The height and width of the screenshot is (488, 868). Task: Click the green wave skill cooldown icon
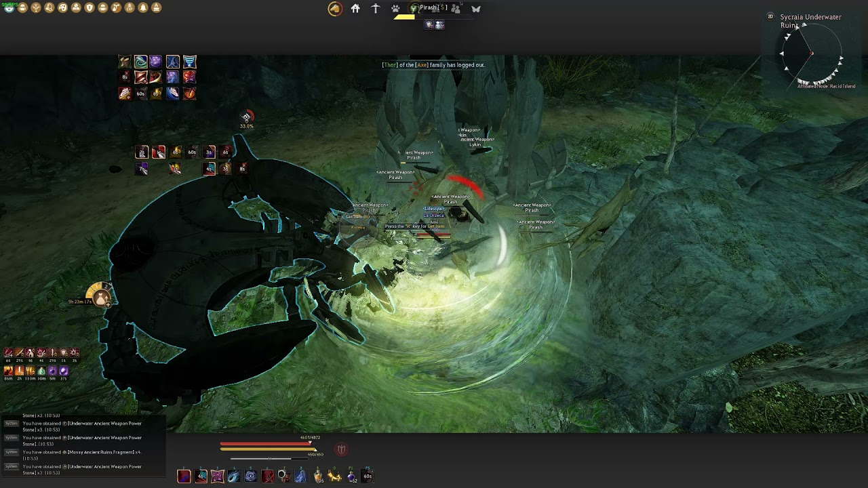[x=141, y=62]
